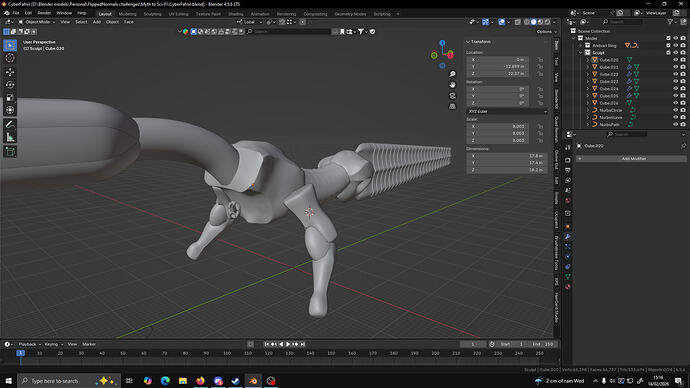Jump to the timeline start frame

pyautogui.click(x=267, y=344)
